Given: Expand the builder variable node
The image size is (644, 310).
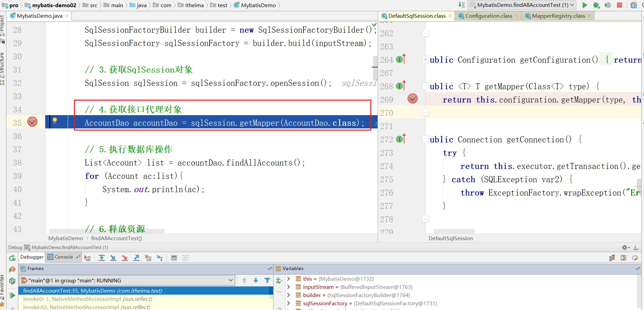Looking at the screenshot, I should tap(288, 295).
